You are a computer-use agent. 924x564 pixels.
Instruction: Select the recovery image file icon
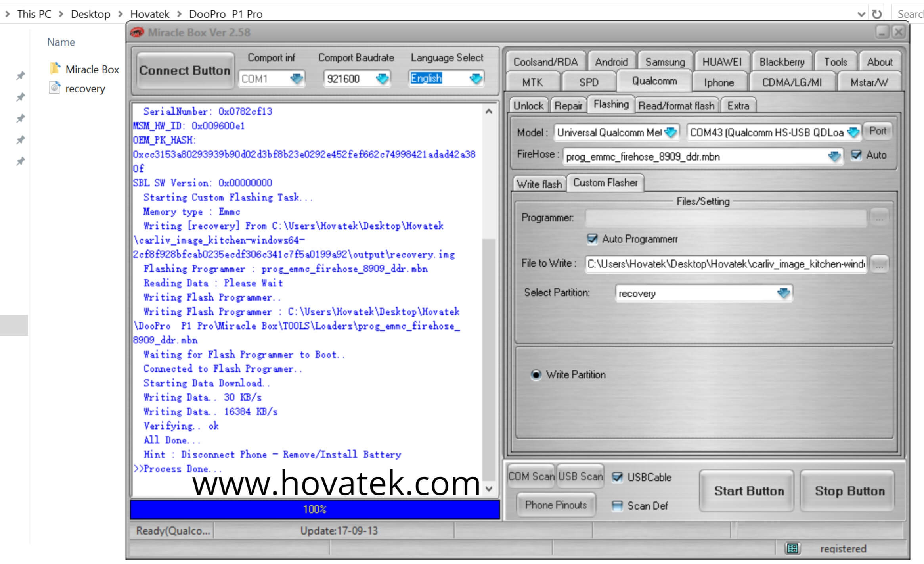[55, 88]
